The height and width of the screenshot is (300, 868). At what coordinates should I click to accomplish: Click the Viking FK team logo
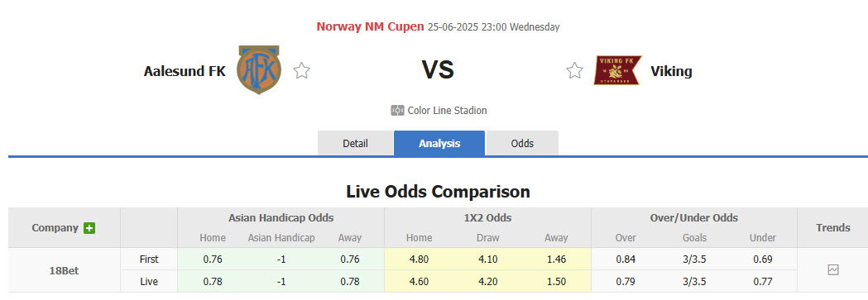click(x=617, y=70)
